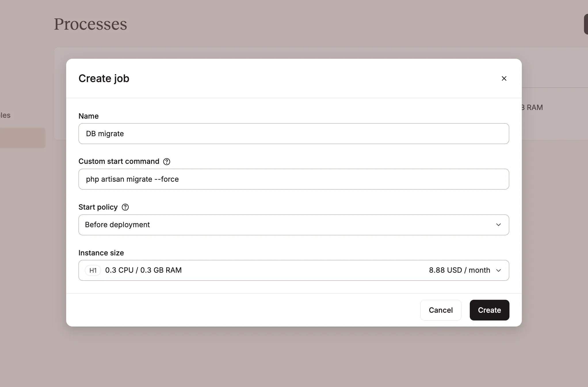Open the 0.3 CPU / 0.3 GB RAM selector

point(294,270)
